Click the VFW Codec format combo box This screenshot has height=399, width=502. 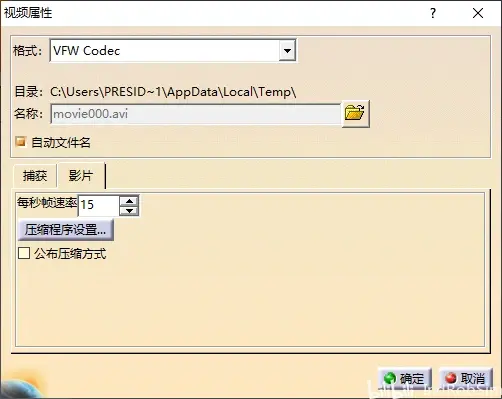[173, 51]
